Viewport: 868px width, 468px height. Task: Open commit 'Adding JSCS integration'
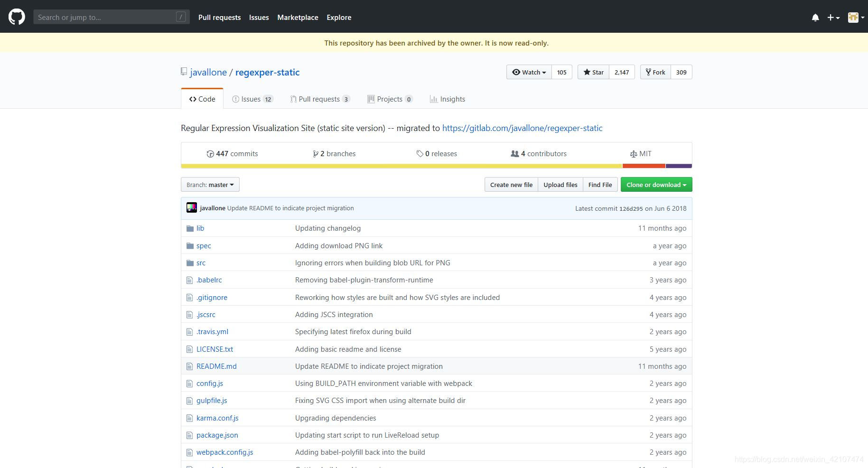coord(334,315)
